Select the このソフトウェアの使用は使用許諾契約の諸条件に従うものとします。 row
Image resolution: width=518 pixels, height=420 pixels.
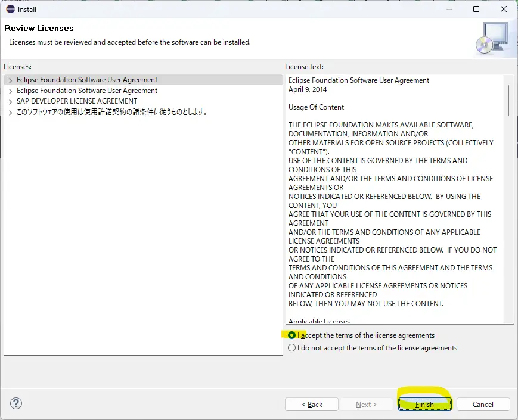pyautogui.click(x=144, y=112)
